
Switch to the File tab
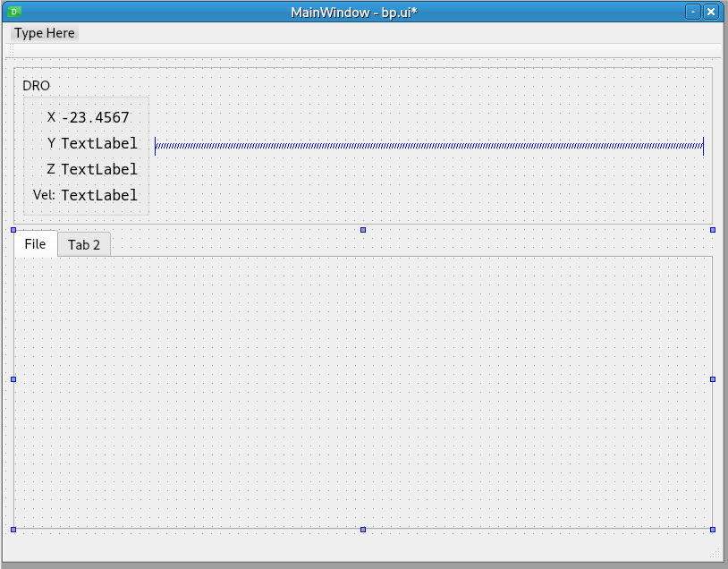tap(35, 244)
